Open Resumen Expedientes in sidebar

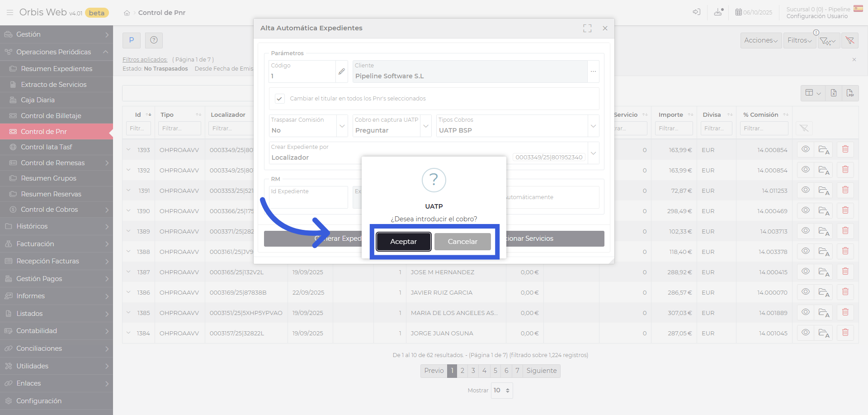pyautogui.click(x=57, y=69)
